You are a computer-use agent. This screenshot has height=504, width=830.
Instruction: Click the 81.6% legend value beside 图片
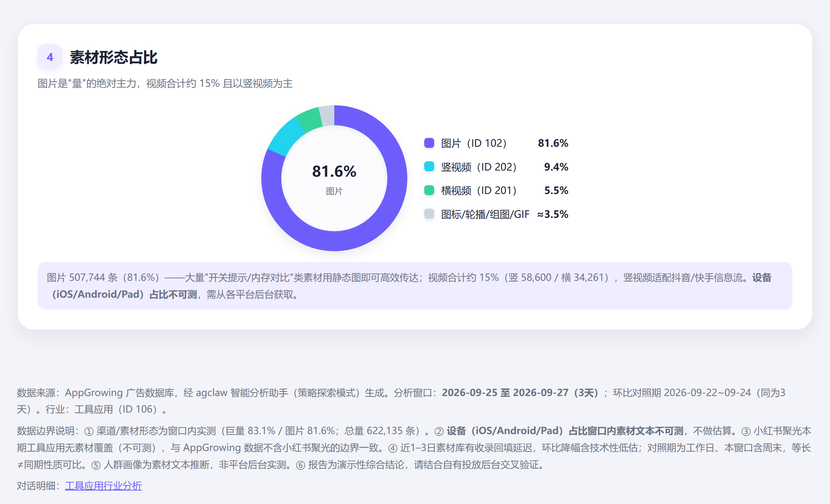click(553, 143)
